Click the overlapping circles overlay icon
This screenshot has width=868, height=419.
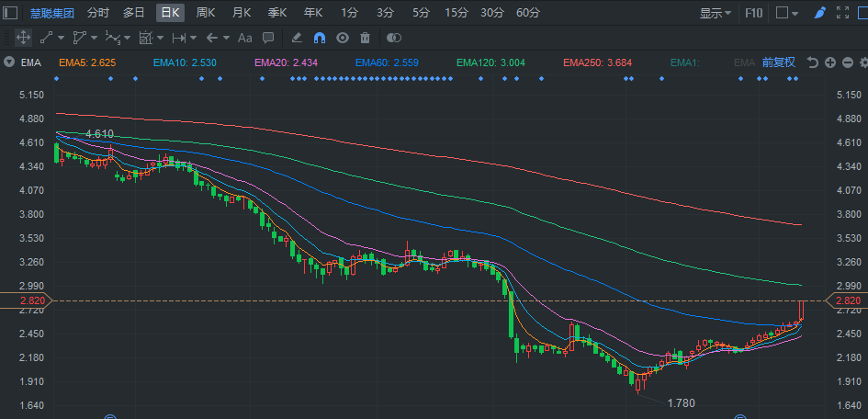tap(394, 38)
